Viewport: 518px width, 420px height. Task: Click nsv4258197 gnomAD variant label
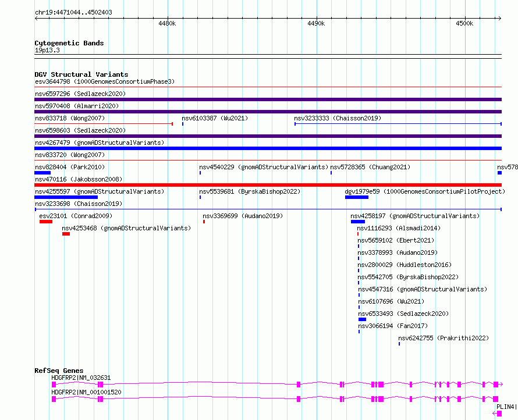[x=415, y=216]
